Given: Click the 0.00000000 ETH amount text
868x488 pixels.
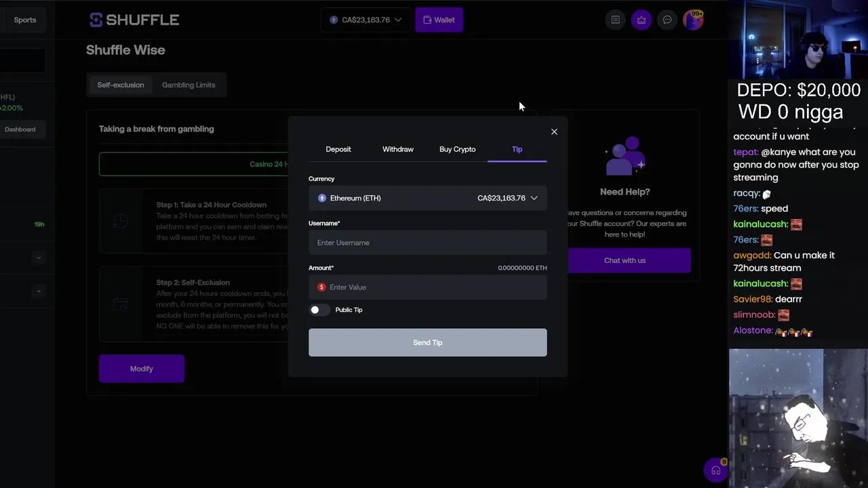Looking at the screenshot, I should click(522, 268).
